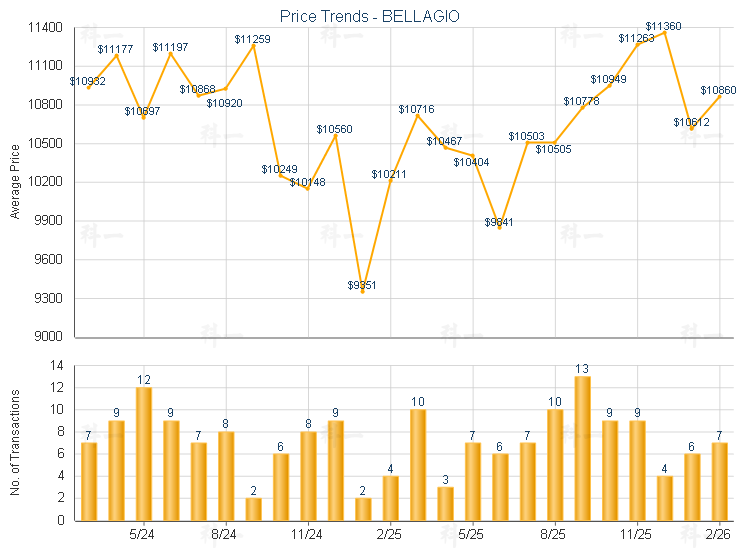This screenshot has width=740, height=550.
Task: Click the No. of Transactions axis title
Action: click(x=15, y=442)
